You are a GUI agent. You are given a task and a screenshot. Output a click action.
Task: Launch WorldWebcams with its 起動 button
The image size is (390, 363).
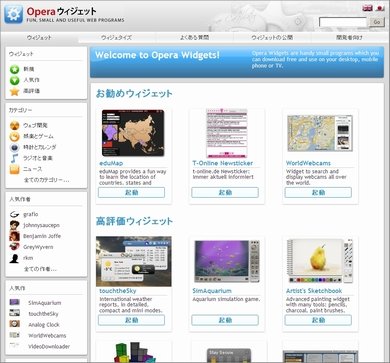[x=318, y=193]
